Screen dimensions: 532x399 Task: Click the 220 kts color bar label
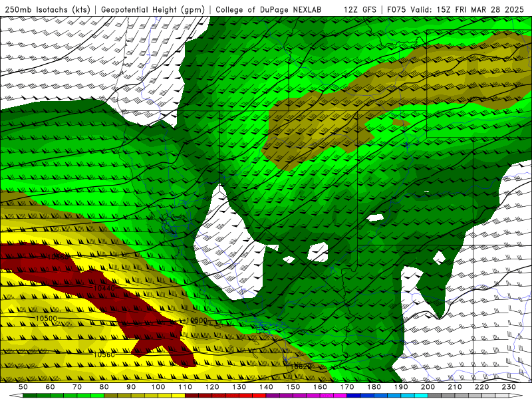click(481, 387)
